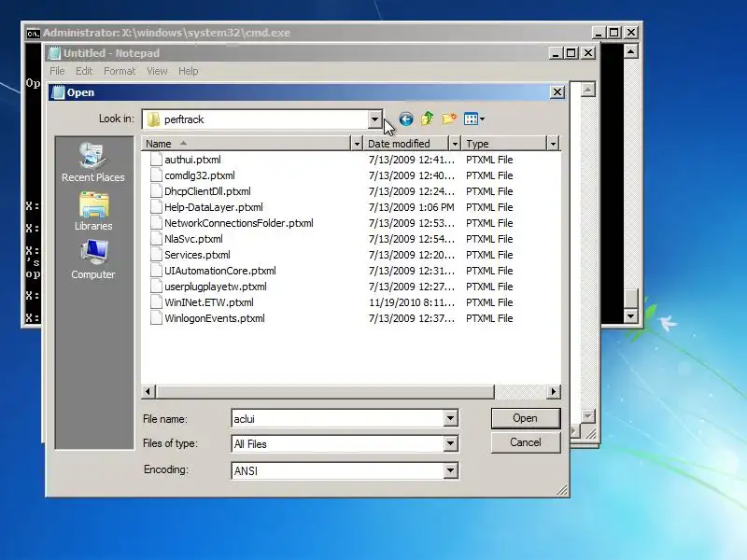Select the authui.ptxml file icon
747x560 pixels.
tap(156, 160)
